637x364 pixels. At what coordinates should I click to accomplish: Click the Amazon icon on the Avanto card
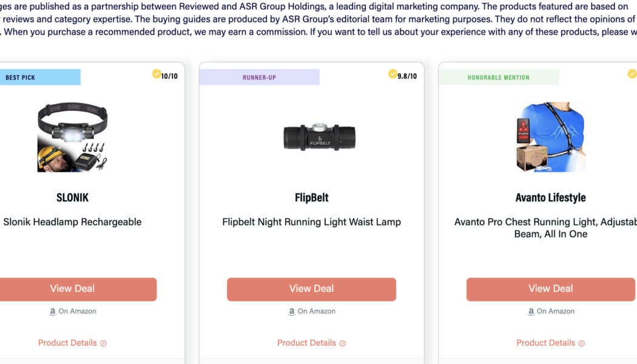[531, 311]
